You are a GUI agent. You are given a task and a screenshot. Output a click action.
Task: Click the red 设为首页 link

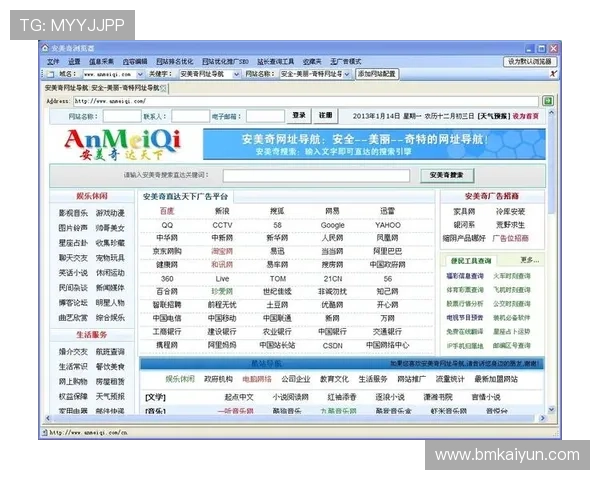tap(525, 116)
